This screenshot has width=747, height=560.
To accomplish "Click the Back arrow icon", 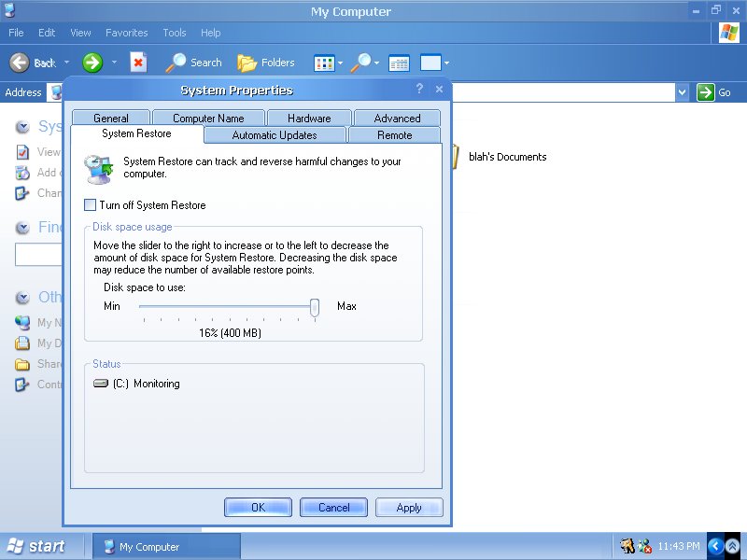I will click(20, 63).
